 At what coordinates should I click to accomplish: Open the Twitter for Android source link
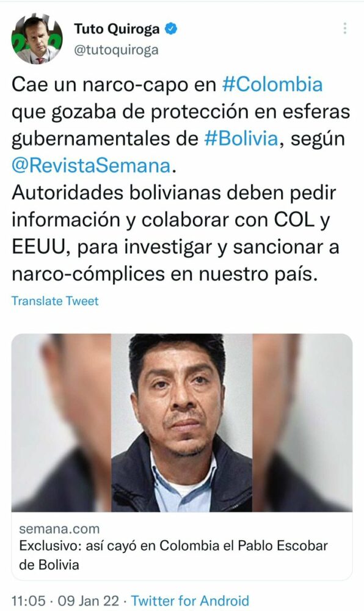coord(190,601)
